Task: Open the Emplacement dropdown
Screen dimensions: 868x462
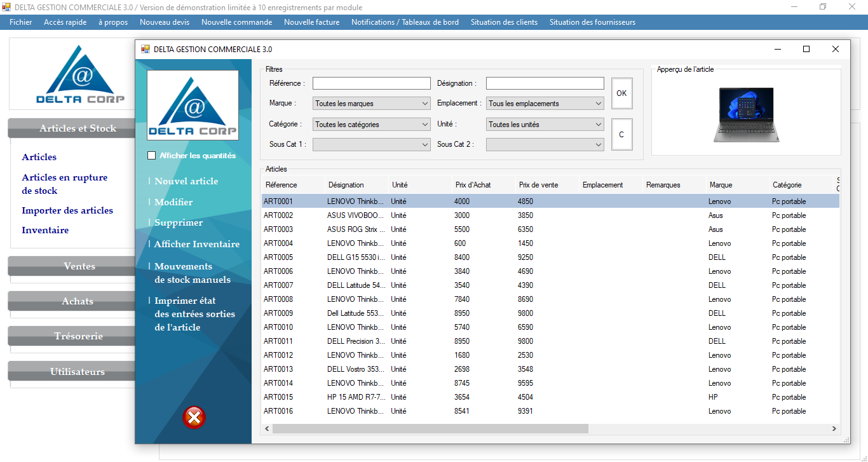Action: click(545, 104)
